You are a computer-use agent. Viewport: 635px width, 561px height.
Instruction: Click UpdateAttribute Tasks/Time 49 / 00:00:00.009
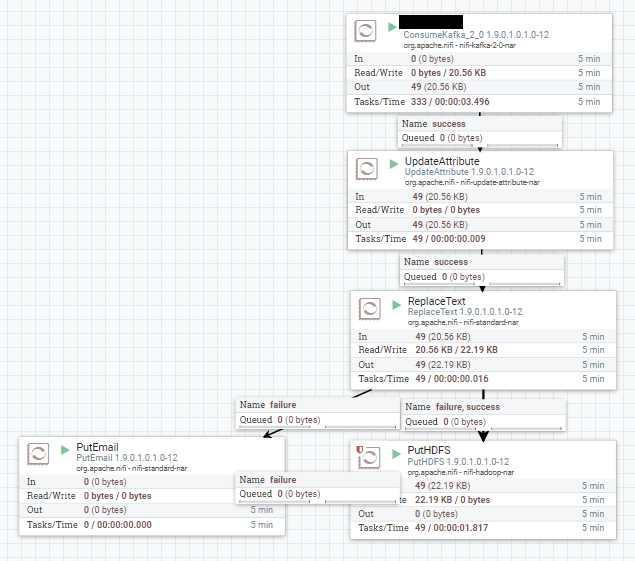coord(449,239)
